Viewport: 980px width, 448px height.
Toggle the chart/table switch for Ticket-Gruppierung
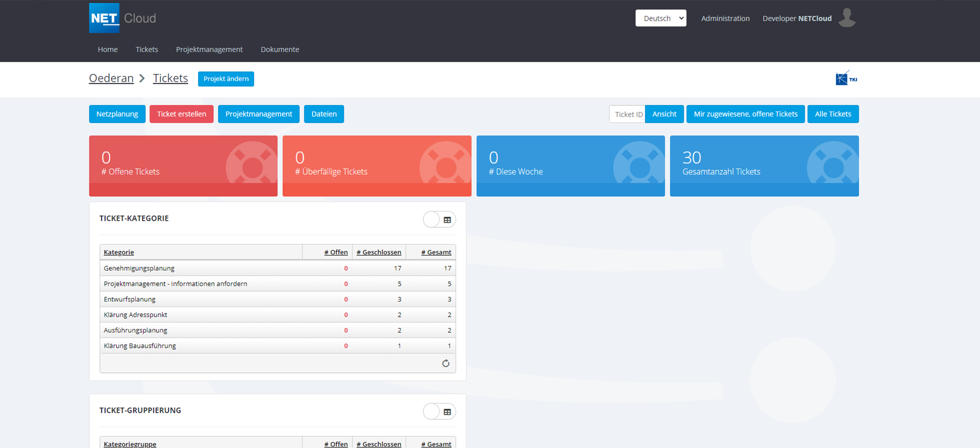pos(432,411)
